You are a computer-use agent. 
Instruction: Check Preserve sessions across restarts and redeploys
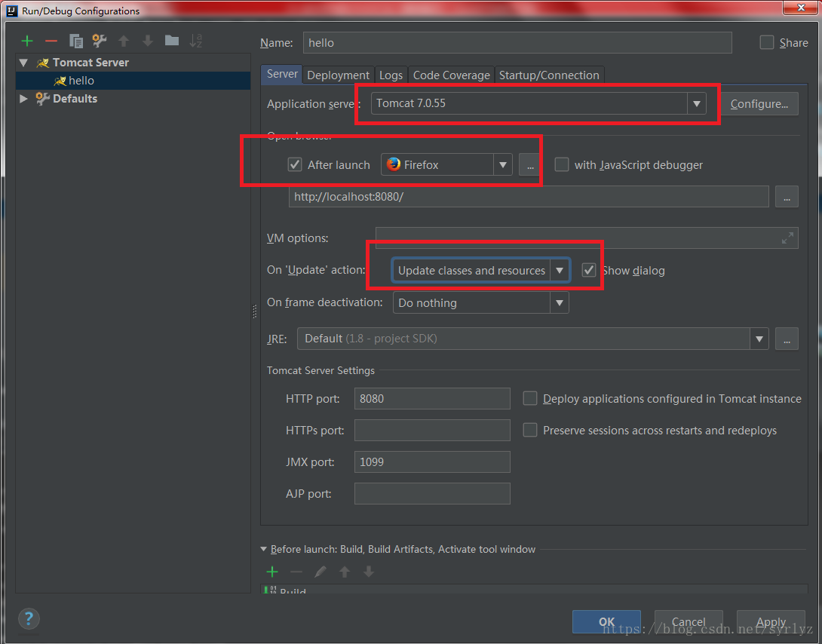(x=530, y=430)
